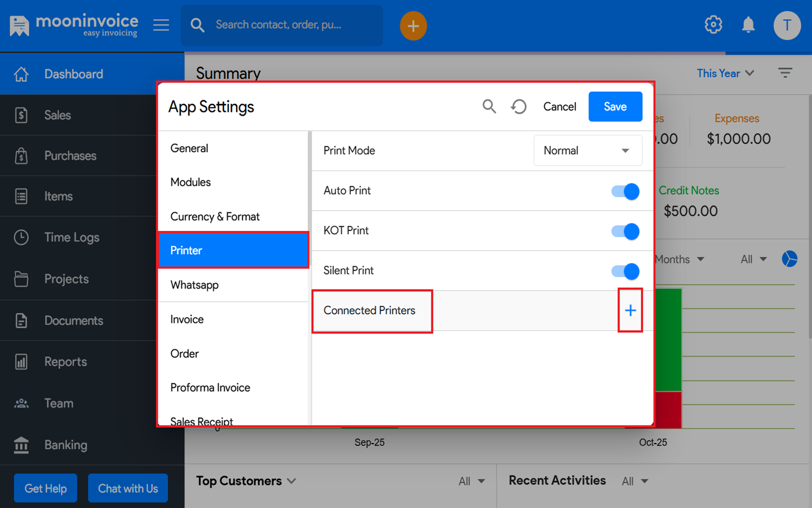Expand the This Year period dropdown
Screen dimensions: 812x508
725,73
